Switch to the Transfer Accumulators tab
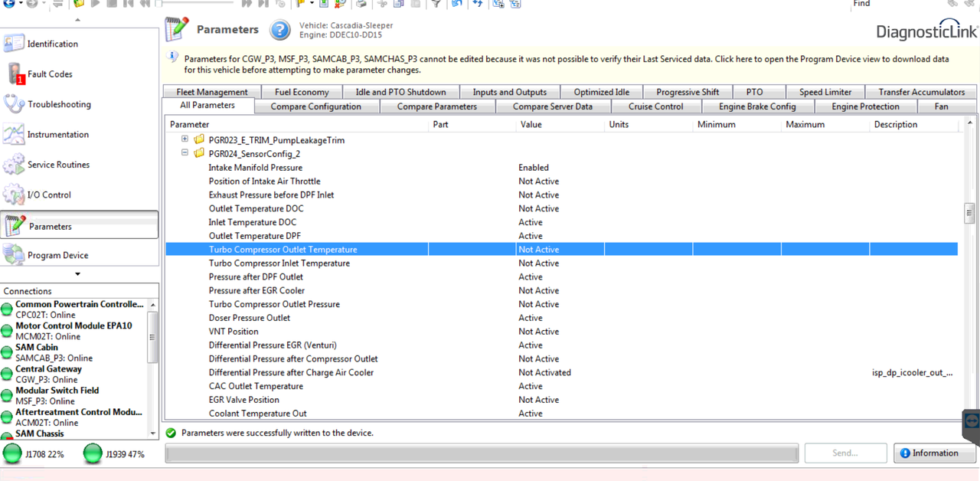Image resolution: width=980 pixels, height=481 pixels. [922, 92]
